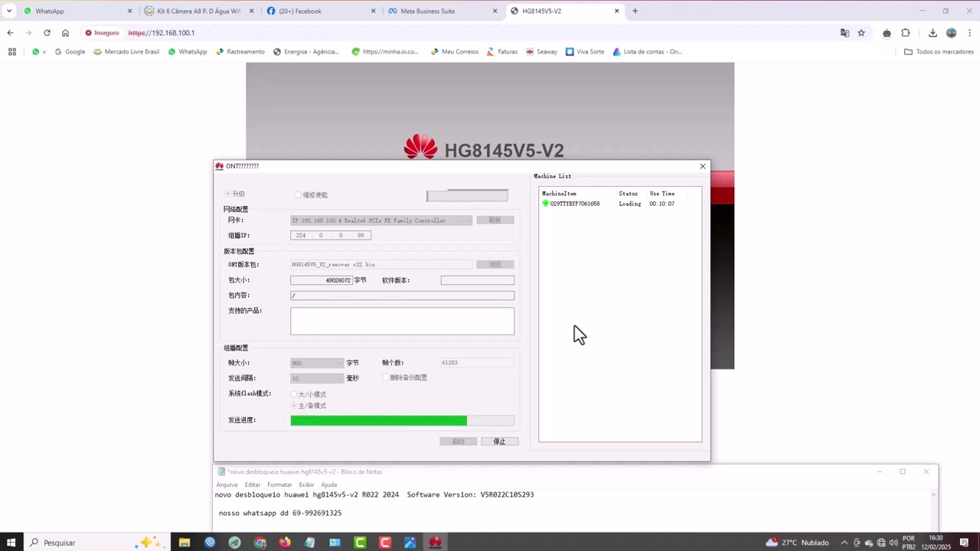The image size is (980, 551).
Task: Open Formatar menu in Bloco de Notas
Action: click(x=279, y=484)
